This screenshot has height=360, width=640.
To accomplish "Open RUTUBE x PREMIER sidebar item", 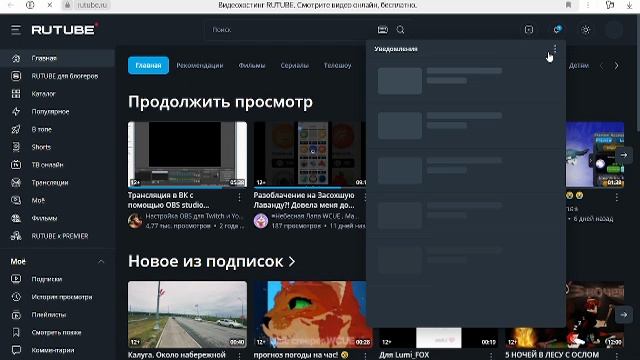I will click(57, 236).
